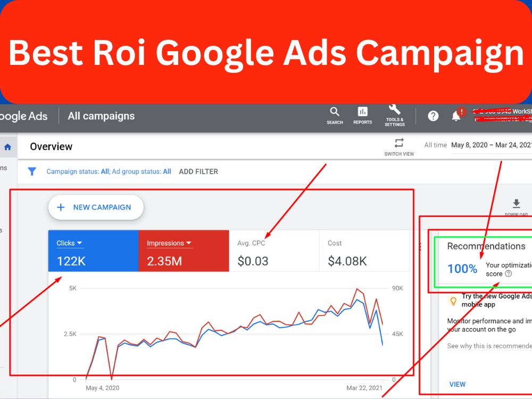
Task: Click the $0.03 Avg. CPC value
Action: pos(253,261)
